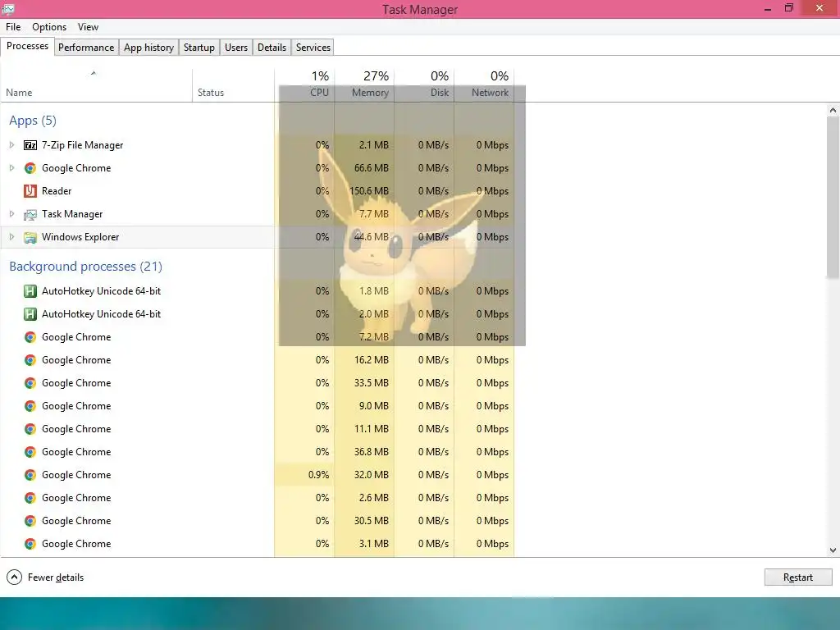Click Chrome icon of the 0.9% CPU process

pos(30,475)
